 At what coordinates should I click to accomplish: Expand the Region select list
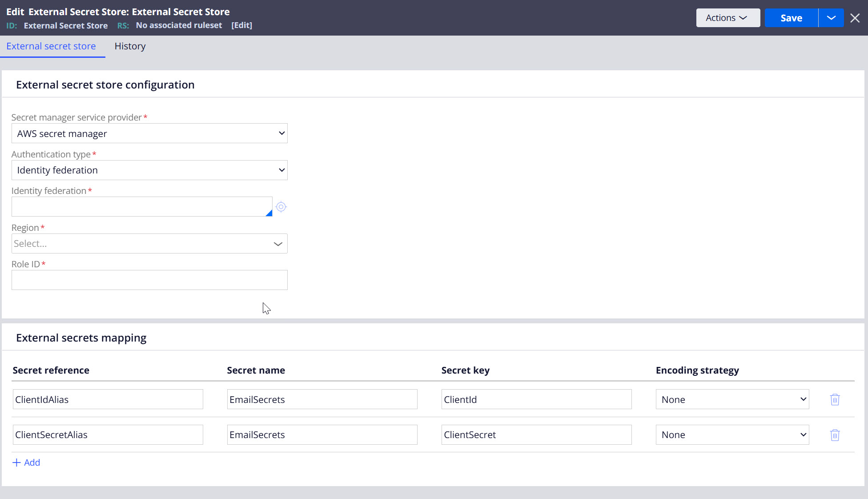coord(149,244)
